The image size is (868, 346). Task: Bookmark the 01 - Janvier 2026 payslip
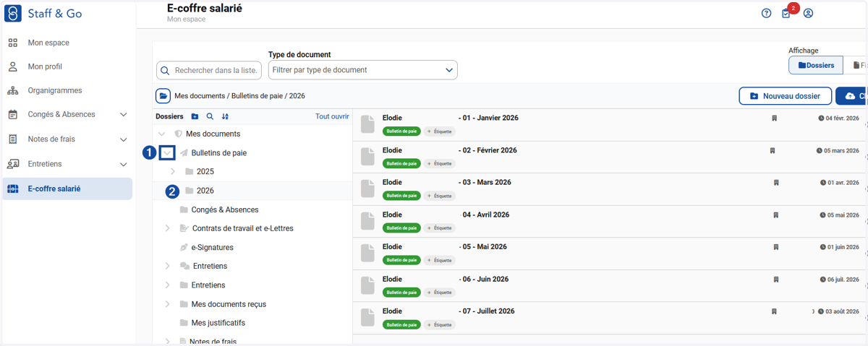tap(774, 118)
